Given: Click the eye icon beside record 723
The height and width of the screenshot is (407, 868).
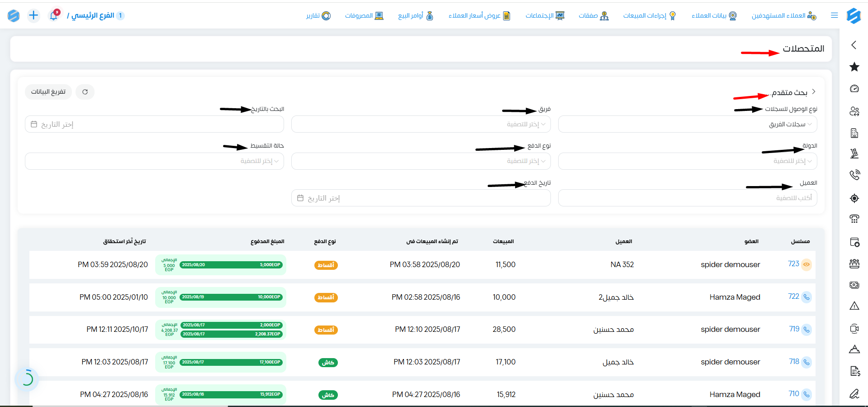Looking at the screenshot, I should click(806, 264).
